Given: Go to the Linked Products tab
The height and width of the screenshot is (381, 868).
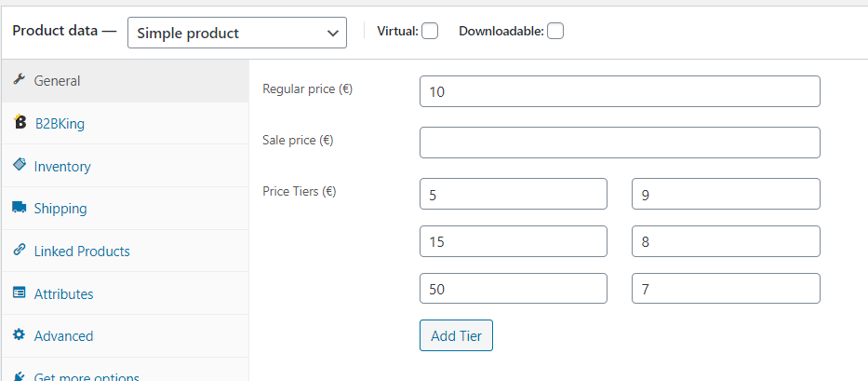Looking at the screenshot, I should [82, 252].
